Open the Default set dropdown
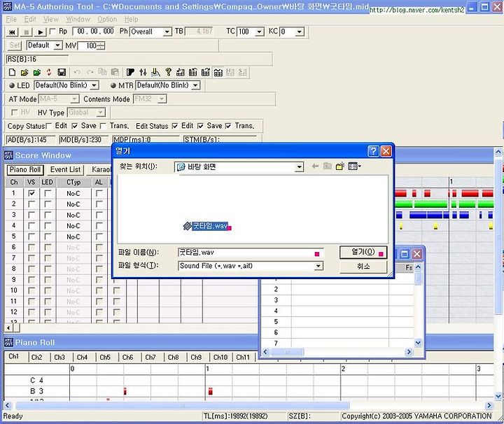Screen dimensions: 504x424 pyautogui.click(x=57, y=45)
